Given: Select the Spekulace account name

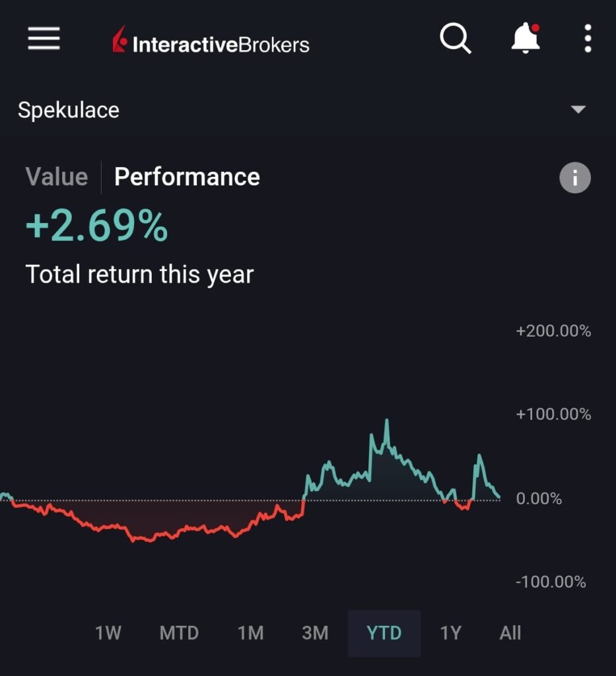Looking at the screenshot, I should point(69,110).
